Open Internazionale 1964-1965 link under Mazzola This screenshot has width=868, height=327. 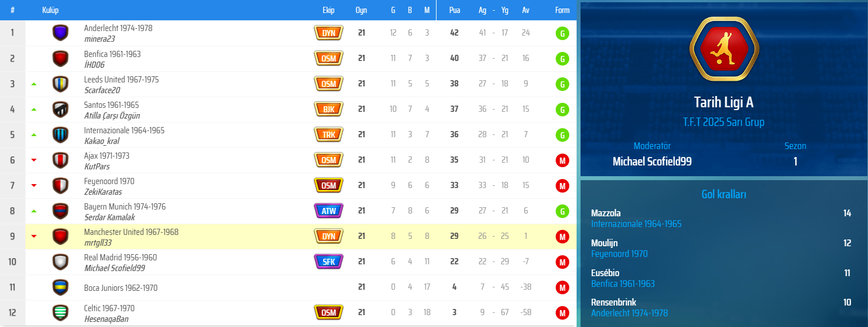(x=636, y=224)
